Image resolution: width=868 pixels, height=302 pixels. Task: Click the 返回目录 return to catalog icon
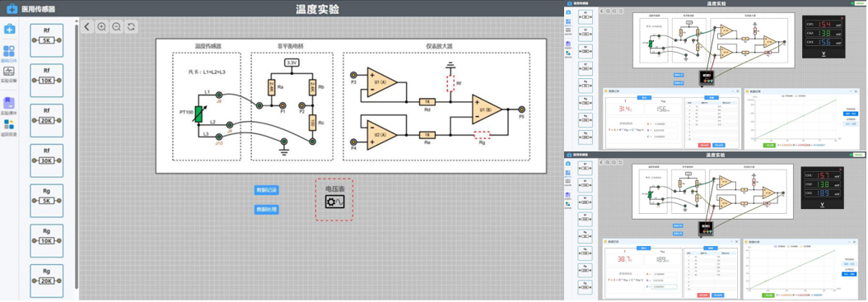click(x=9, y=128)
